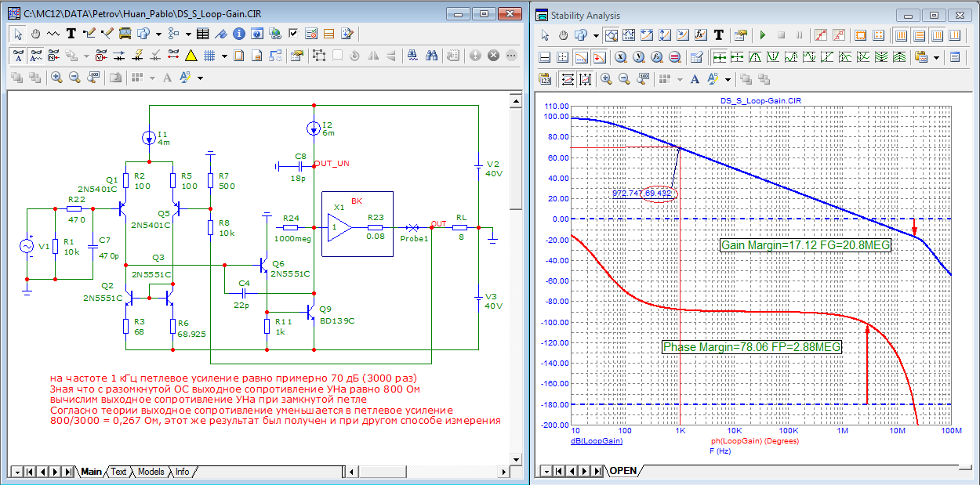
Task: Toggle the X-axis log scale 'X' button
Action: click(619, 57)
